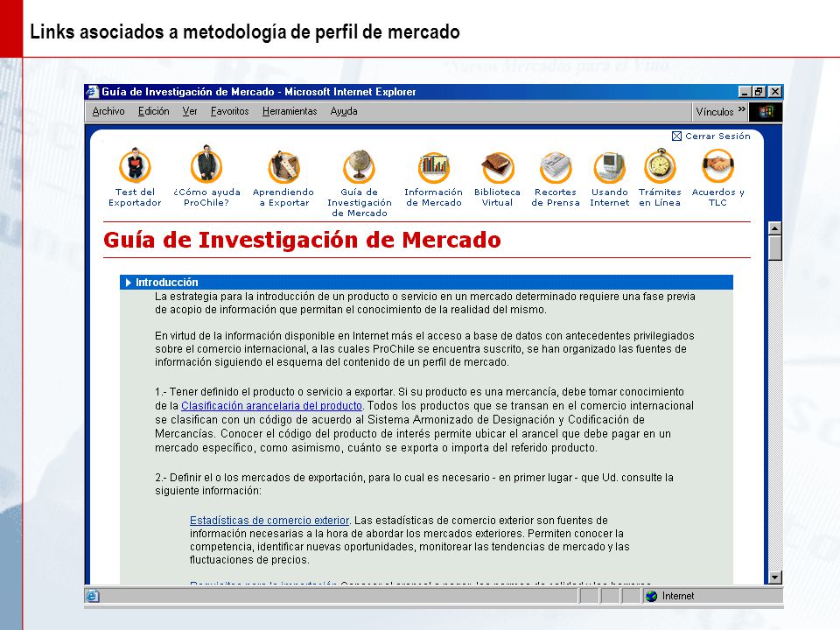Click the vertical scrollbar thumb
Screen dimensions: 840x630
click(x=774, y=248)
